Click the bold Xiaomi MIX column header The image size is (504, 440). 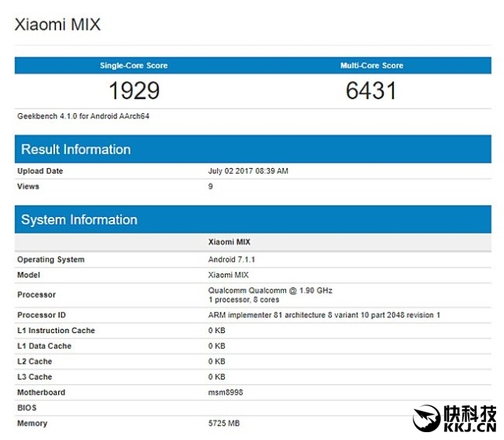click(229, 242)
